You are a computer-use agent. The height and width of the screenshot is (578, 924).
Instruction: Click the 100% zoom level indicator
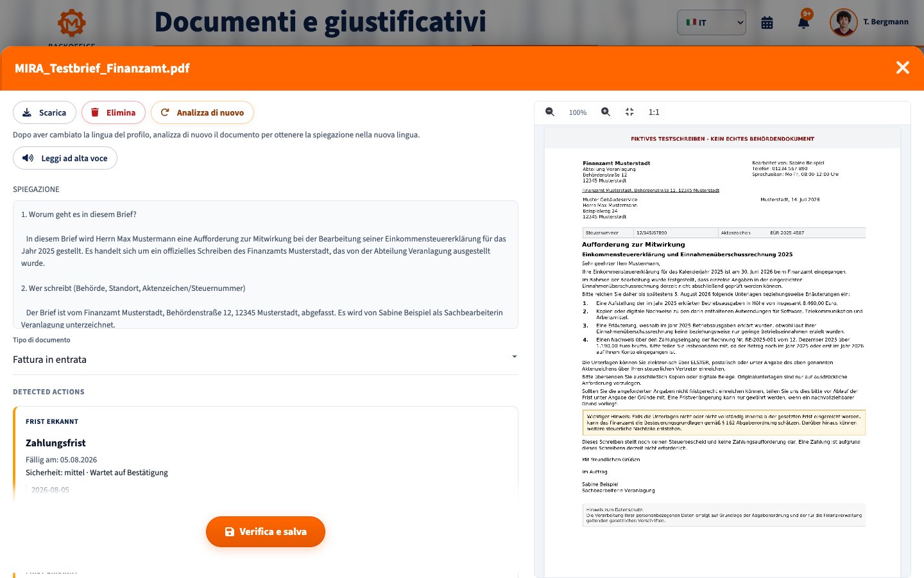tap(577, 112)
